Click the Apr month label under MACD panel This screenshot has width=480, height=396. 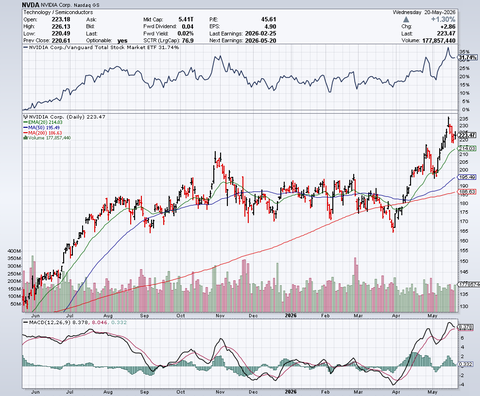pyautogui.click(x=396, y=392)
